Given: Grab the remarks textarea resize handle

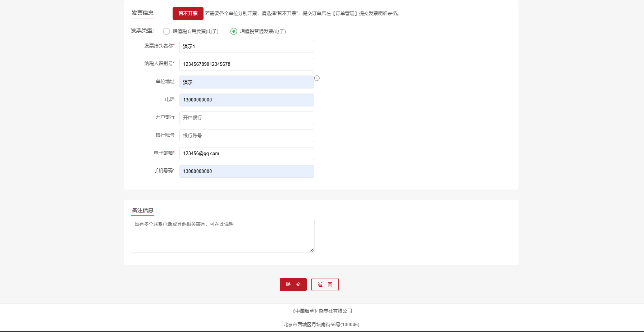Looking at the screenshot, I should (312, 250).
